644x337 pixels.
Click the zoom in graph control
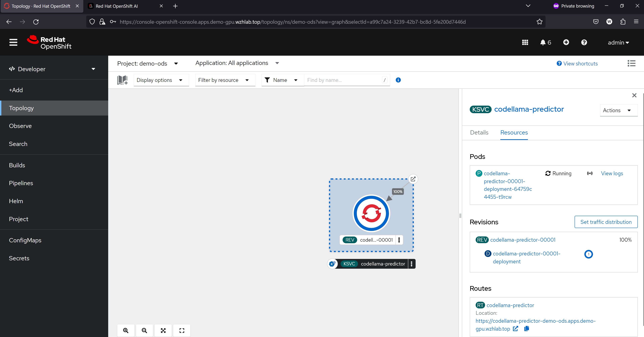pos(126,330)
